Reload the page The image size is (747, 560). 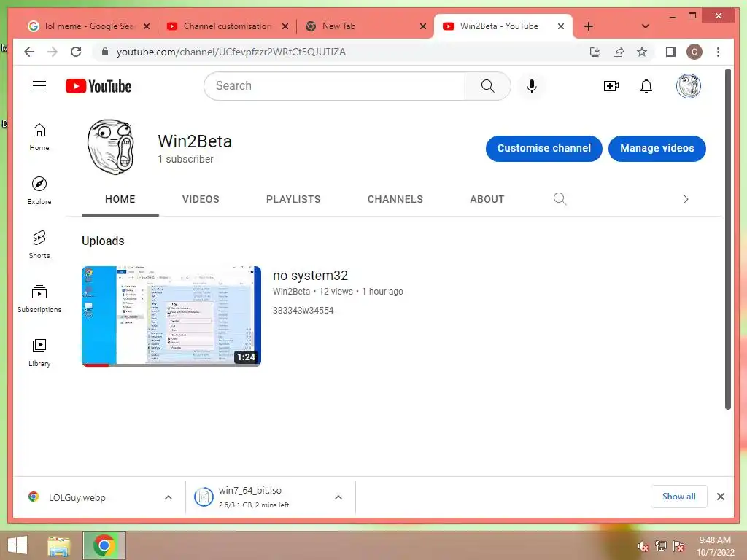click(x=76, y=52)
